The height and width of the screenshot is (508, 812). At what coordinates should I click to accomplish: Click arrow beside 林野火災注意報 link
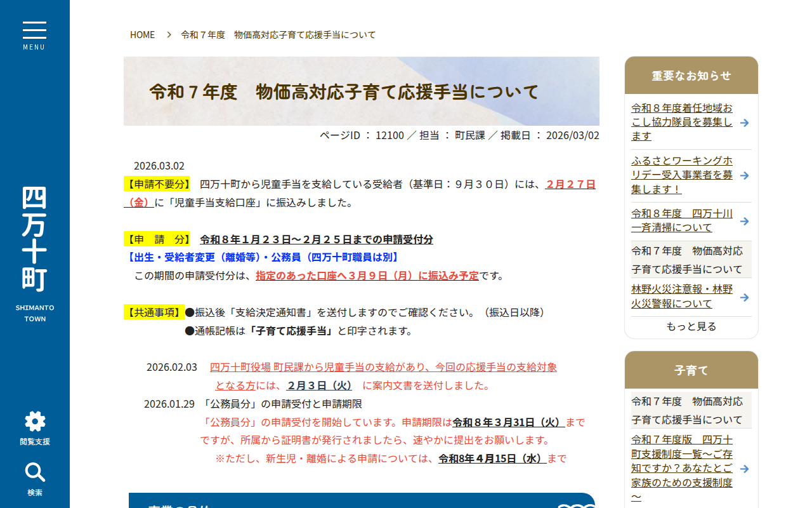(x=745, y=297)
